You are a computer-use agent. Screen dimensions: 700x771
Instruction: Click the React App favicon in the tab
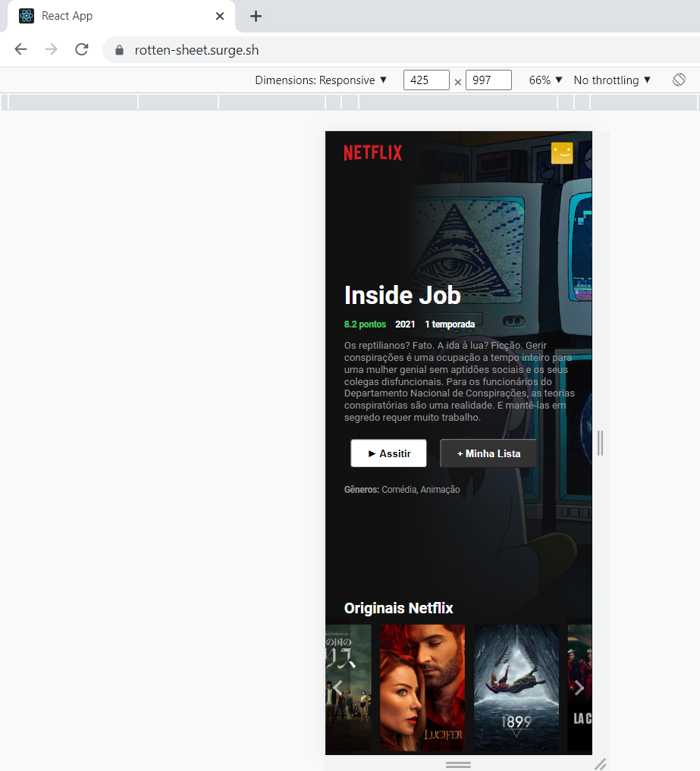[27, 15]
